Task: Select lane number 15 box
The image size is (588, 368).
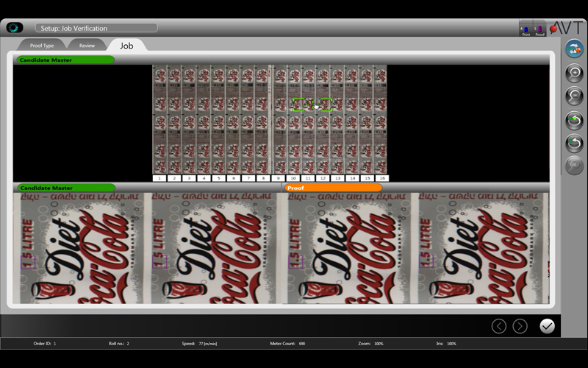Action: [367, 178]
